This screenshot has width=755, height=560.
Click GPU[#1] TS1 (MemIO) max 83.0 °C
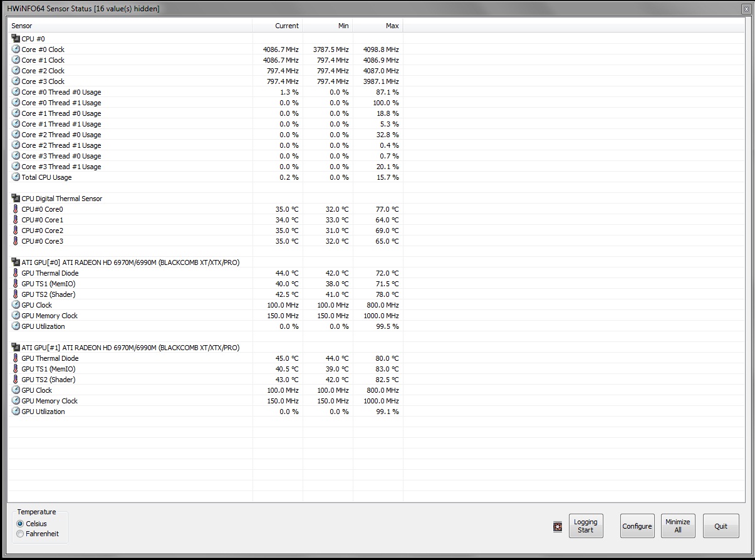386,369
